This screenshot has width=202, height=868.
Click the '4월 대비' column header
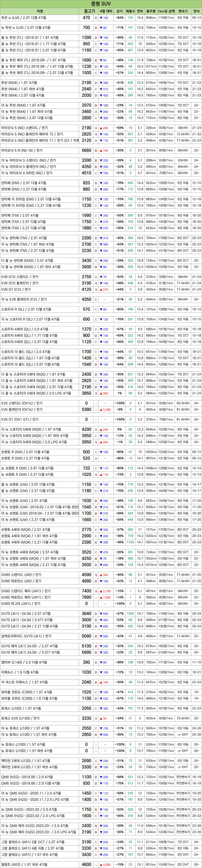[106, 11]
